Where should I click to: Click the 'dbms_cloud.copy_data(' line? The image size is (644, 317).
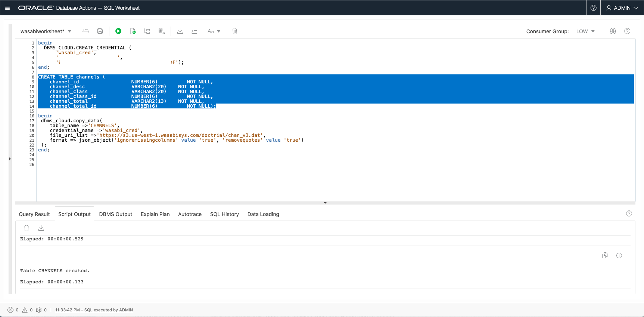pos(71,121)
